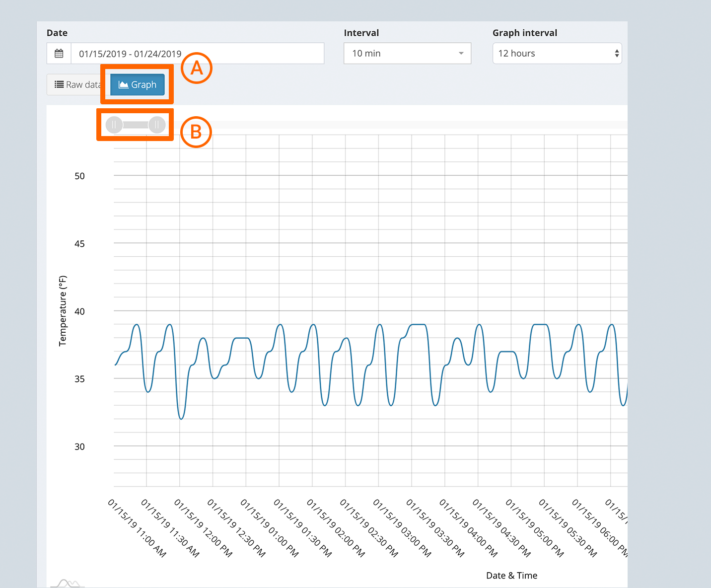Click the 01/15/19 11:00 AM axis label
Viewport: 711px width, 588px height.
pos(137,528)
